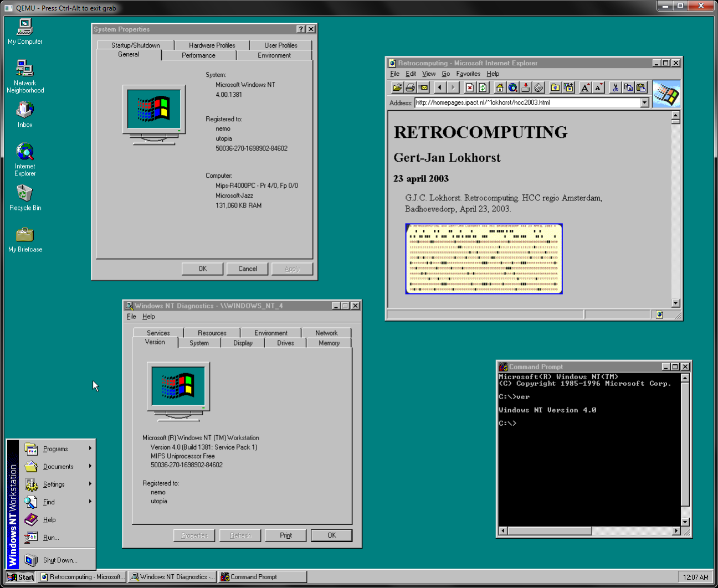The image size is (718, 588).
Task: Select Internet Explorer desktop icon
Action: click(25, 159)
